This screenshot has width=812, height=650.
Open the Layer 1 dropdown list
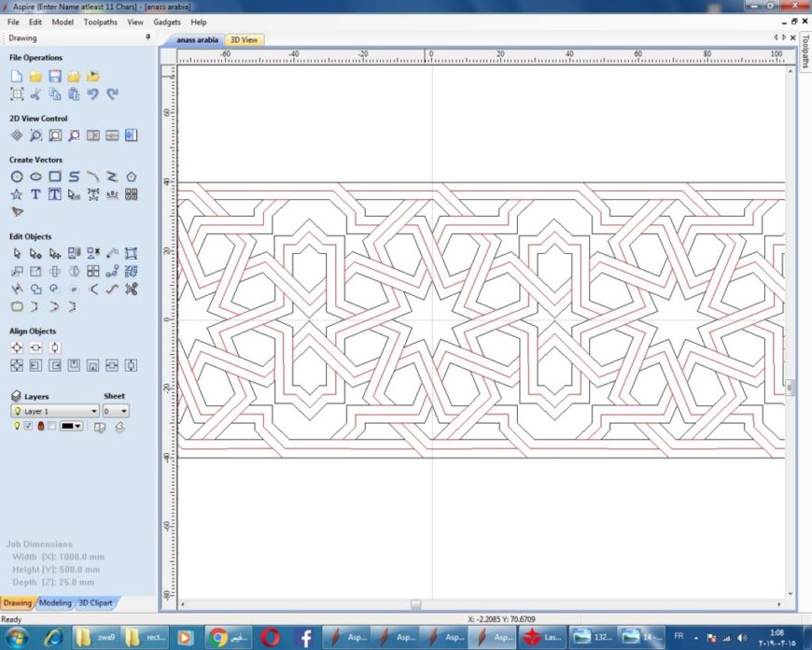click(94, 411)
